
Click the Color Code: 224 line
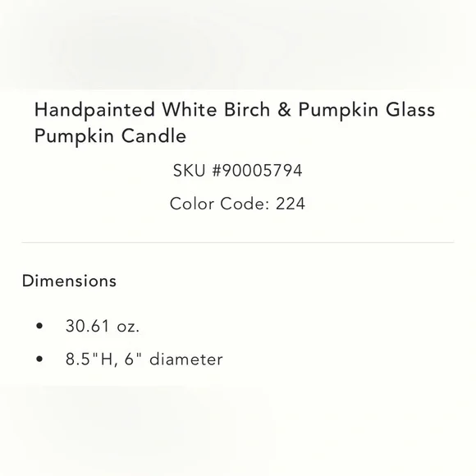(237, 204)
